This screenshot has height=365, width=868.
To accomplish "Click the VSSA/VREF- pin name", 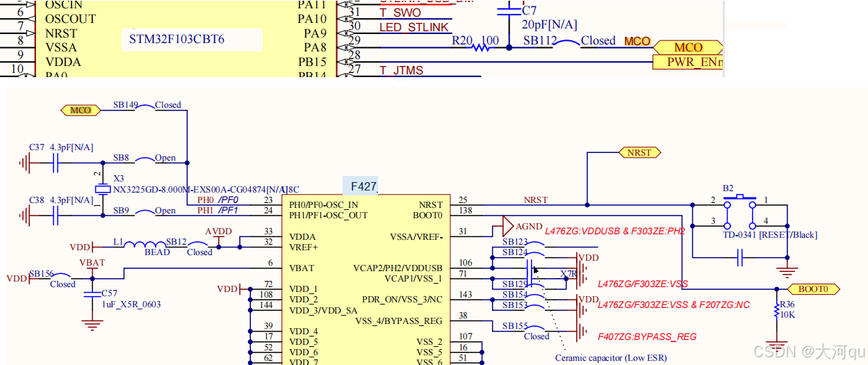I will point(416,236).
